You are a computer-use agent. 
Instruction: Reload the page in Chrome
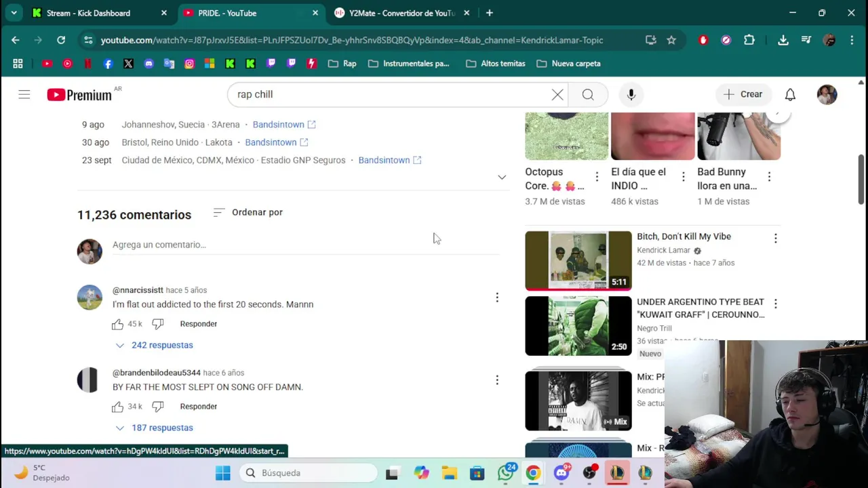tap(61, 40)
